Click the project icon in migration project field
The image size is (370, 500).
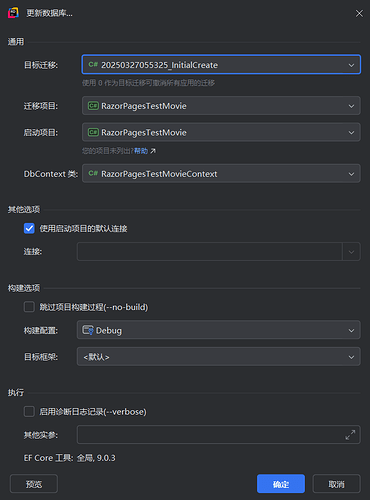[93, 106]
